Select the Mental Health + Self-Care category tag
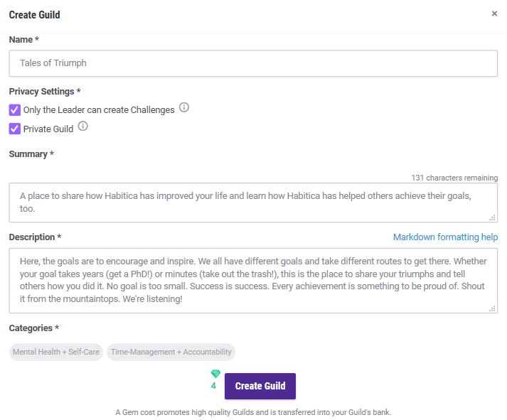Screen dimensions: 507x420 56,352
